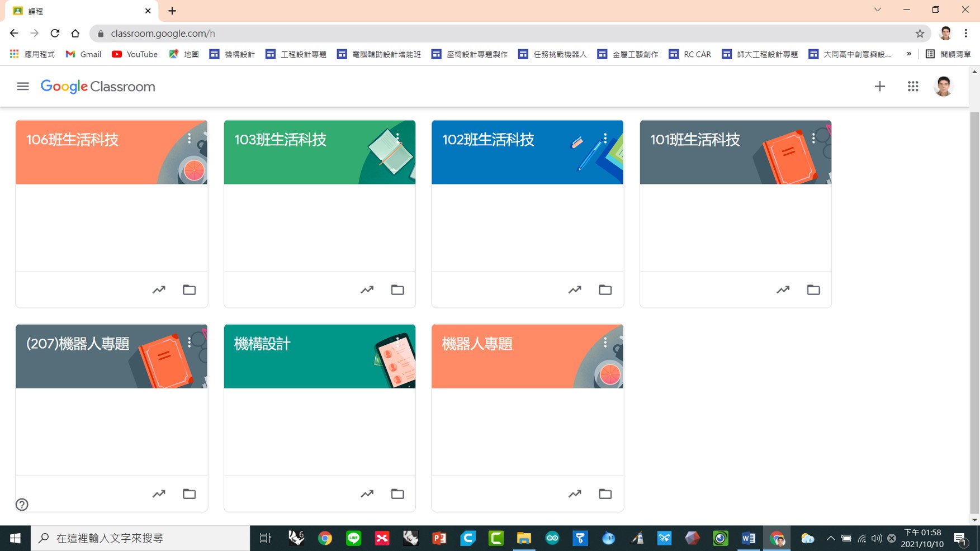Viewport: 980px width, 551px height.
Task: Open Drive folder for 機構設計 class
Action: click(397, 493)
